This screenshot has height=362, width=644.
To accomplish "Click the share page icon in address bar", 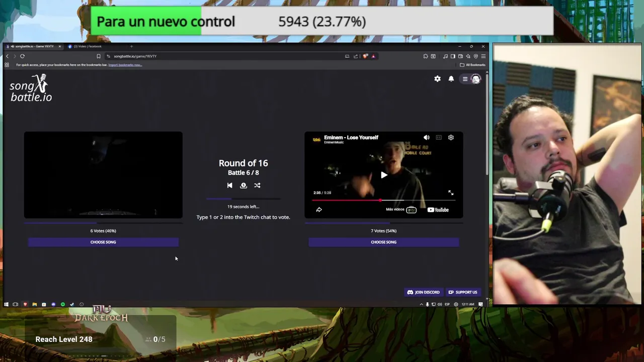I will tap(356, 56).
